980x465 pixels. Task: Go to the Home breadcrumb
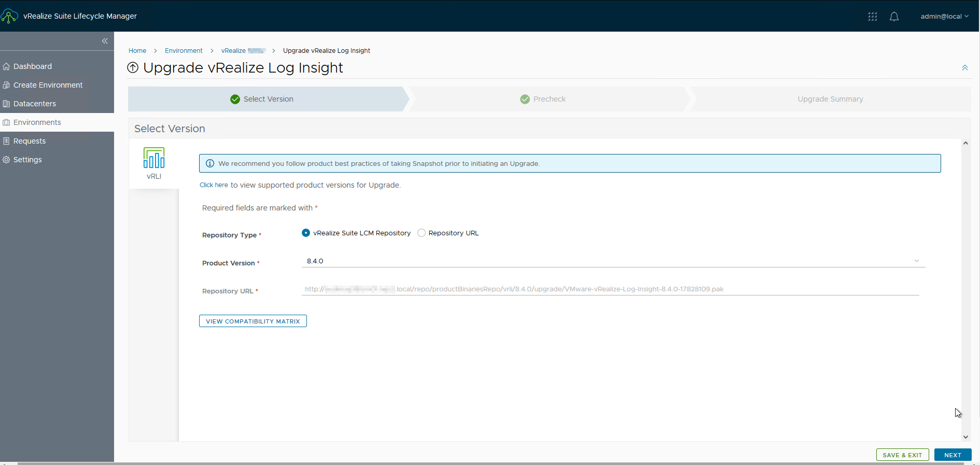pos(137,51)
